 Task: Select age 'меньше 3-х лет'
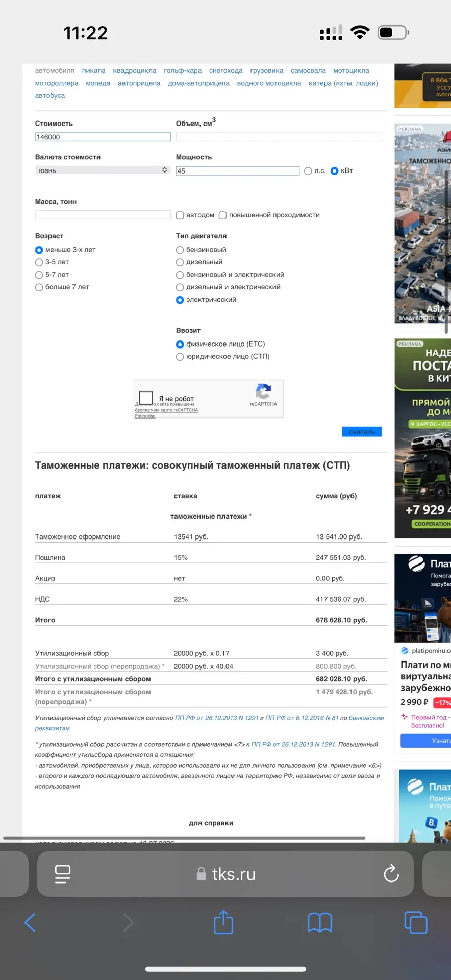coord(39,250)
